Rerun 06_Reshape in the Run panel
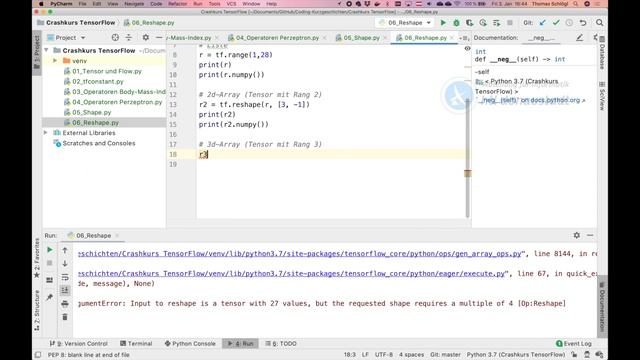640x360 pixels. point(50,250)
